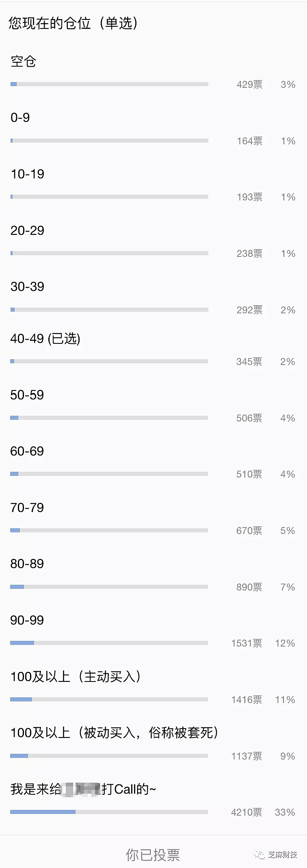Click the 芝麻财技 watermark text
This screenshot has height=868, width=307.
coord(282,855)
